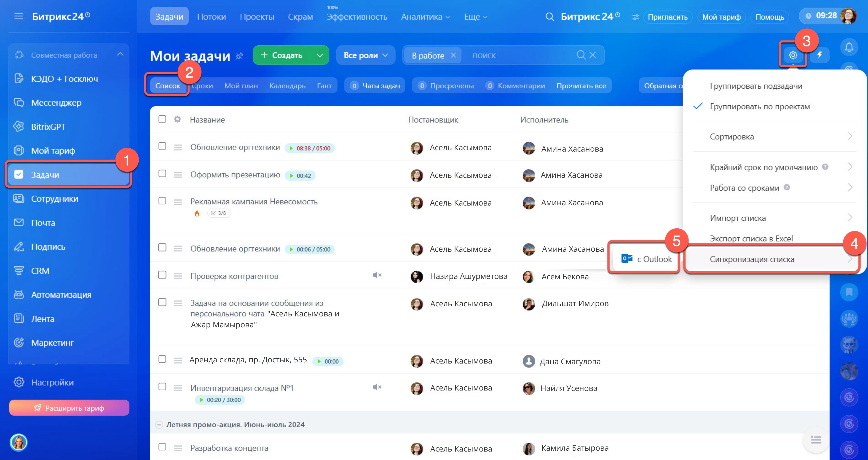This screenshot has height=460, width=868.
Task: Open the column settings gear near Название
Action: (x=177, y=119)
